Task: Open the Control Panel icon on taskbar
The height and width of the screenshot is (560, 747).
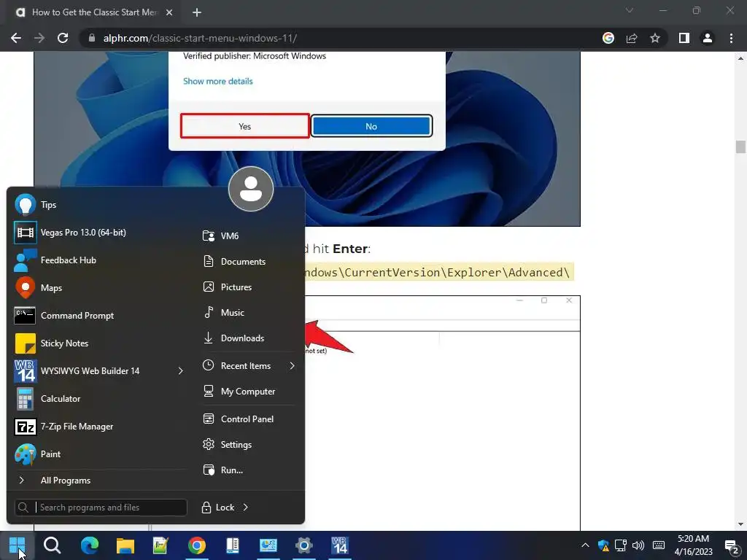Action: pyautogui.click(x=268, y=545)
